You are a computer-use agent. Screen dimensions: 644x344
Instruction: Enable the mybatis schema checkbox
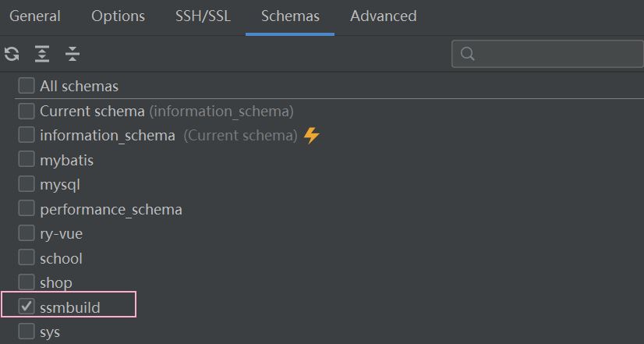[27, 160]
